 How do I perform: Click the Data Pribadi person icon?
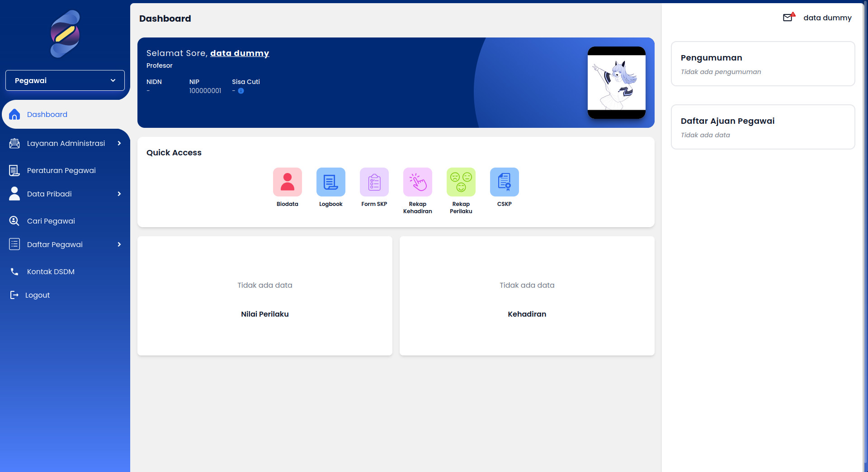[x=14, y=194]
